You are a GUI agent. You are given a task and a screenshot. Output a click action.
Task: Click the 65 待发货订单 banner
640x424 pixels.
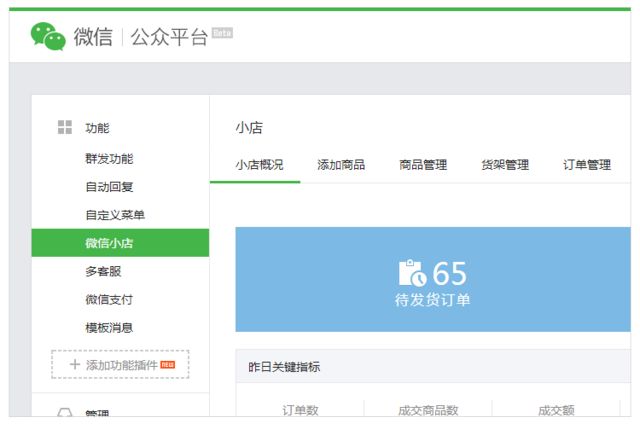pos(433,279)
